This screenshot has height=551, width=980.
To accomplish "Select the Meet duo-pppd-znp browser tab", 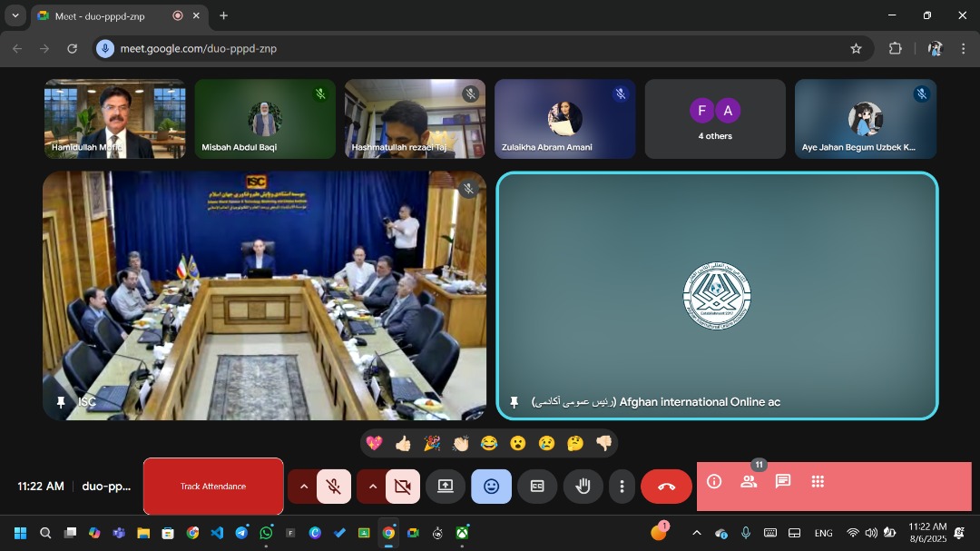I will [x=100, y=15].
